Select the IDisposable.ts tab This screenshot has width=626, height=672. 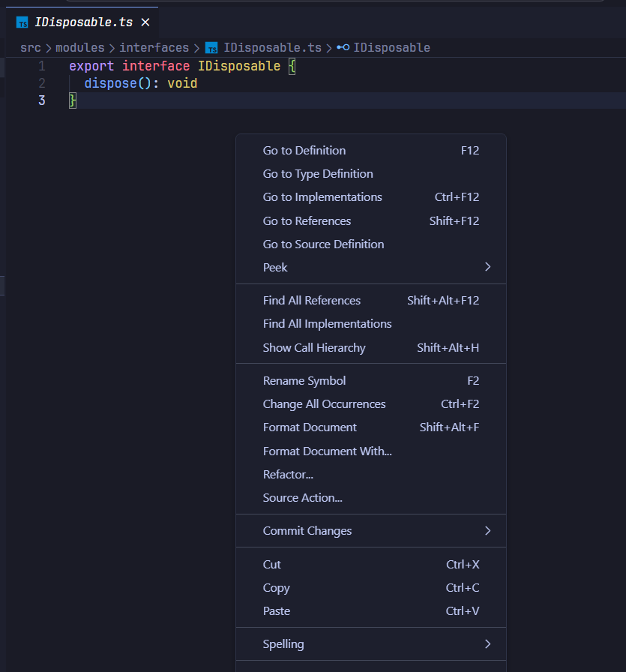coord(82,22)
